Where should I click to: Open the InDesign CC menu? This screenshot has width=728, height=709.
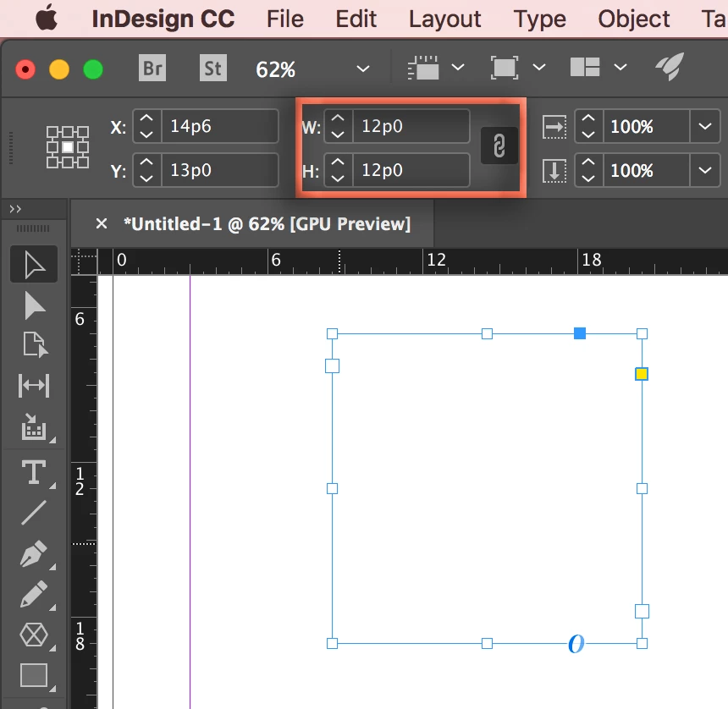[x=163, y=19]
